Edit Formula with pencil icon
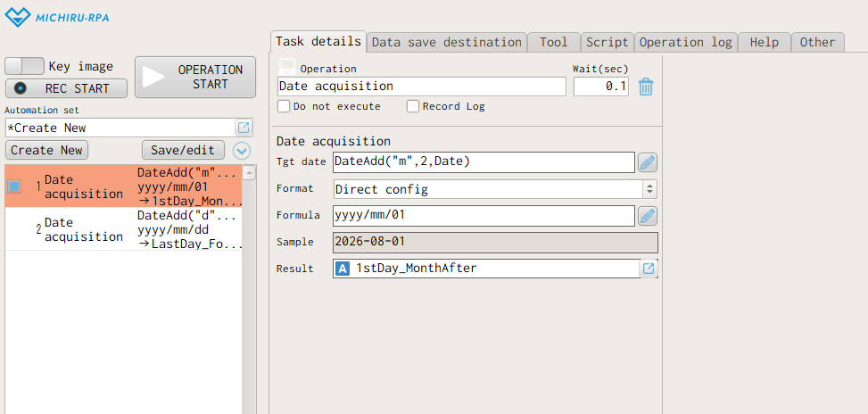 point(648,216)
